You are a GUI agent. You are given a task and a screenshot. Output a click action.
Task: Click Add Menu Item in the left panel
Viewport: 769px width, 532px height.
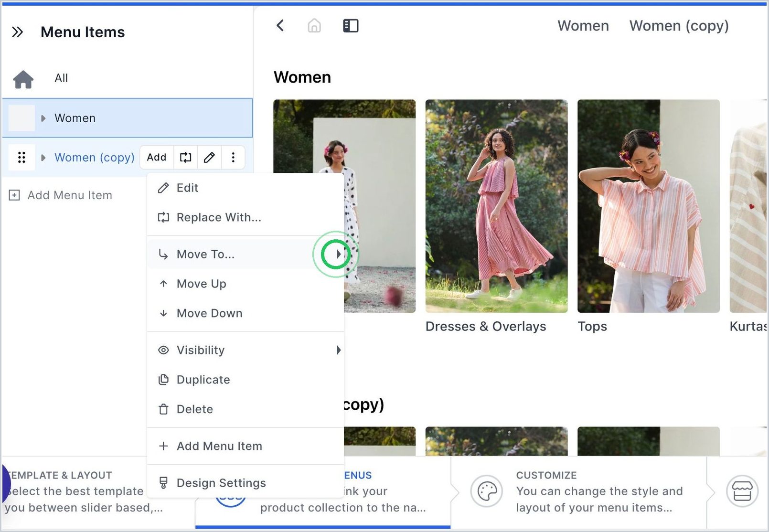click(61, 195)
